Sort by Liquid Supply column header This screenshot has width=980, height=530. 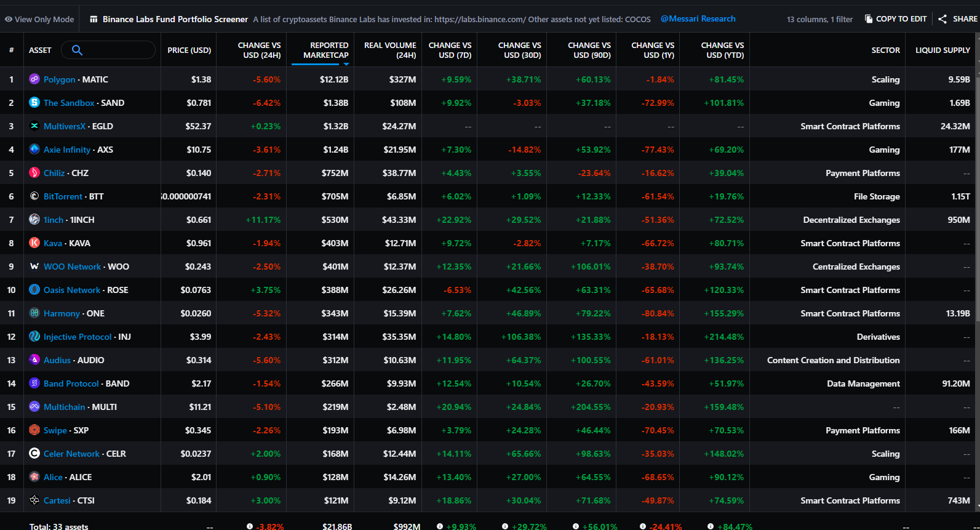click(942, 50)
